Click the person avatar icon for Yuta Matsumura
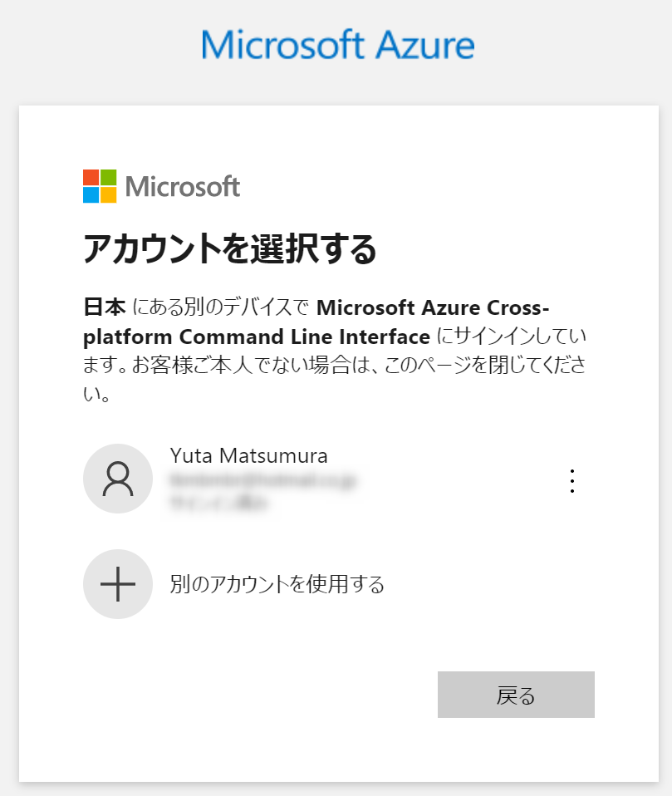This screenshot has width=672, height=796. (x=118, y=479)
